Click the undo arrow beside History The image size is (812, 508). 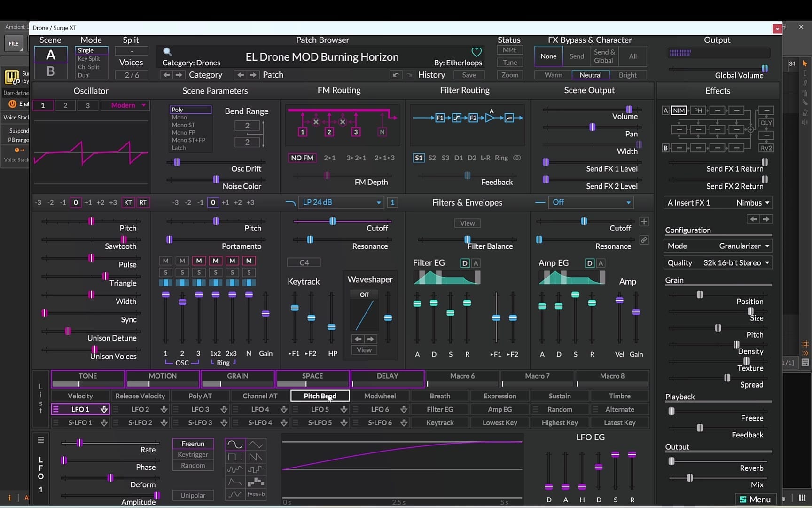(396, 75)
